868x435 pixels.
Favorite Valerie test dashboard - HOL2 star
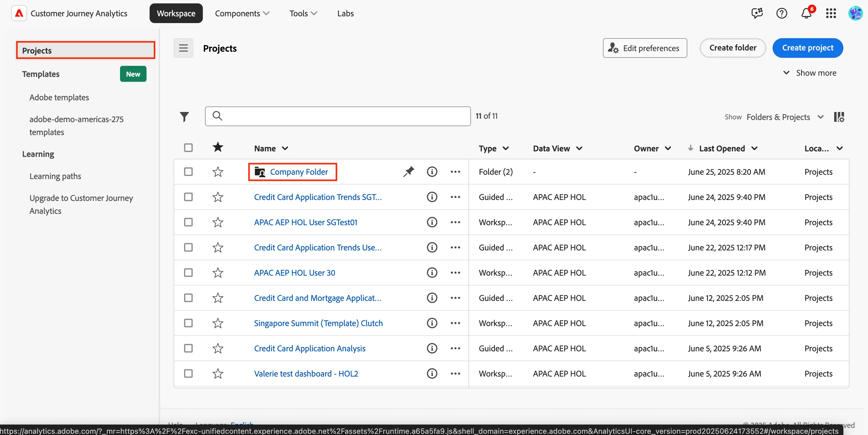pos(218,373)
